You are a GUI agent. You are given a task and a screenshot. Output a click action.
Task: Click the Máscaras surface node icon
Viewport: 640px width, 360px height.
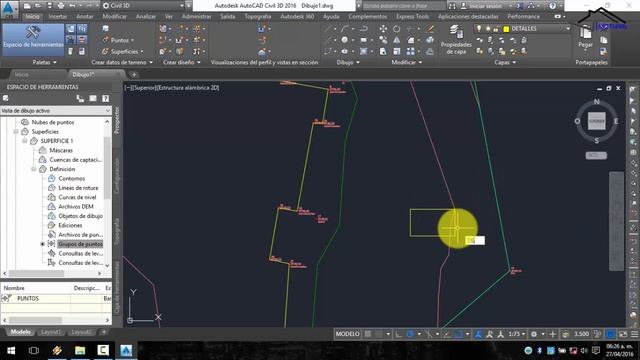pos(42,150)
